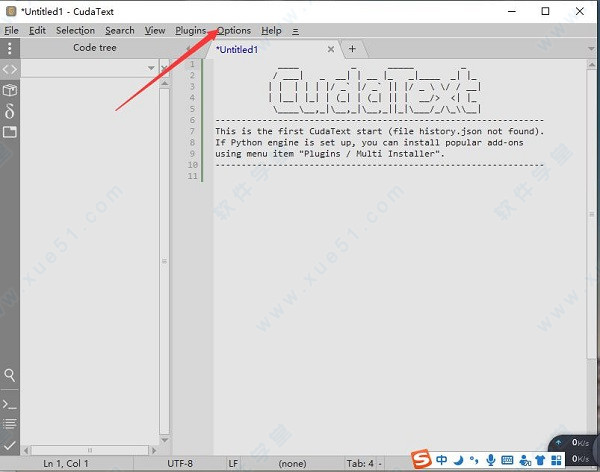Open the Search menu

tap(120, 31)
